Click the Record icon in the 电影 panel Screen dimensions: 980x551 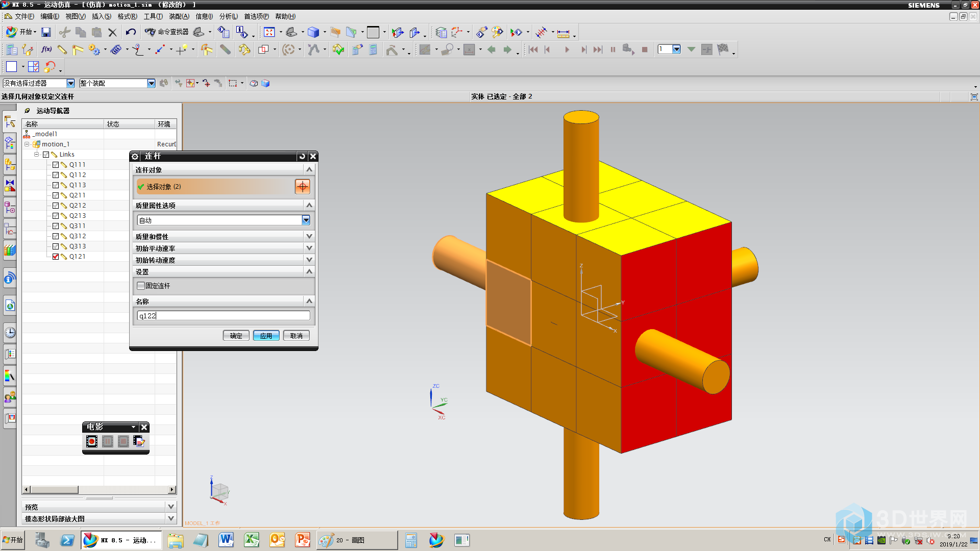click(x=92, y=441)
